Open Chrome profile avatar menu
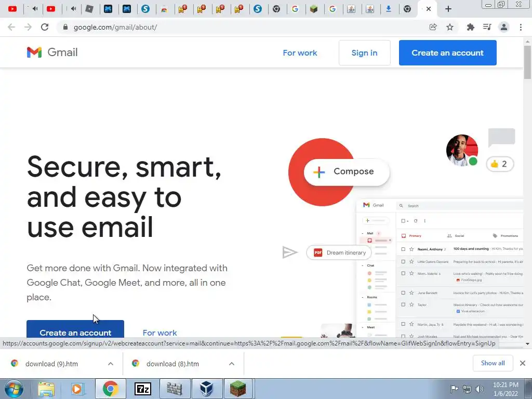The image size is (532, 399). click(504, 27)
